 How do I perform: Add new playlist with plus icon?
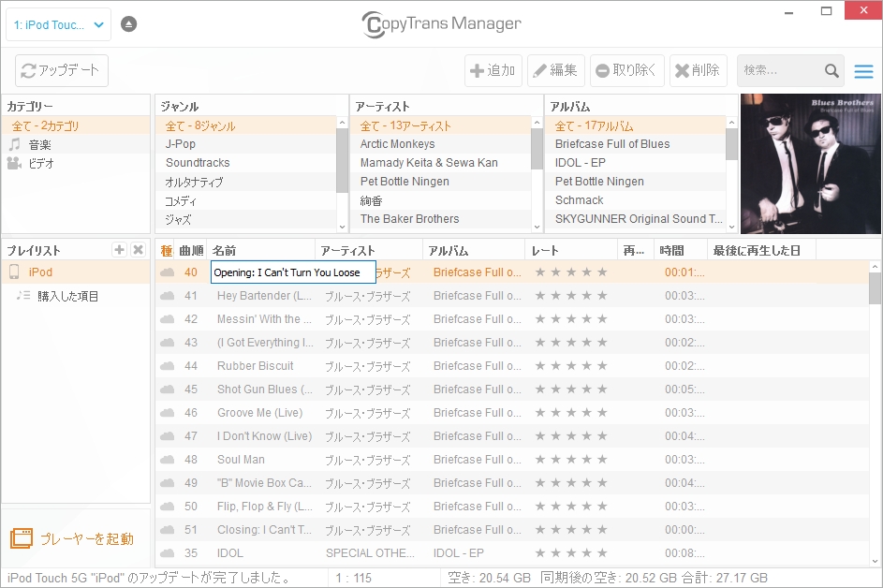(x=119, y=249)
